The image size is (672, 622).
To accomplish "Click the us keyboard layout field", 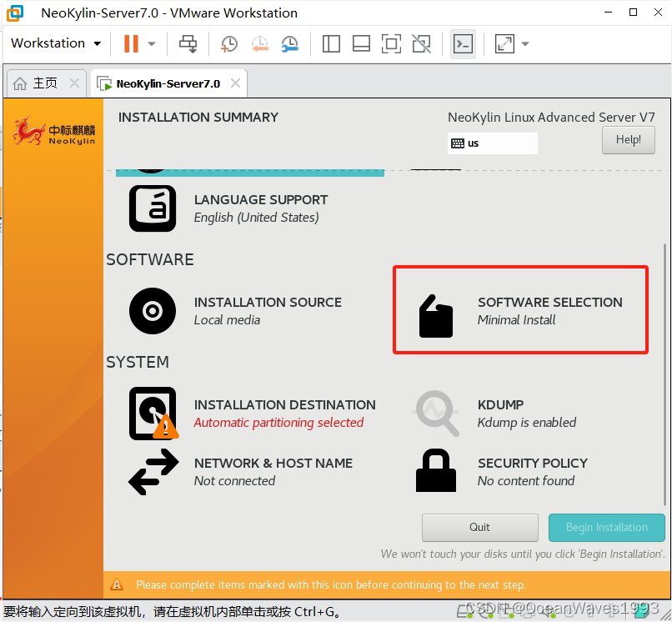I will (493, 143).
